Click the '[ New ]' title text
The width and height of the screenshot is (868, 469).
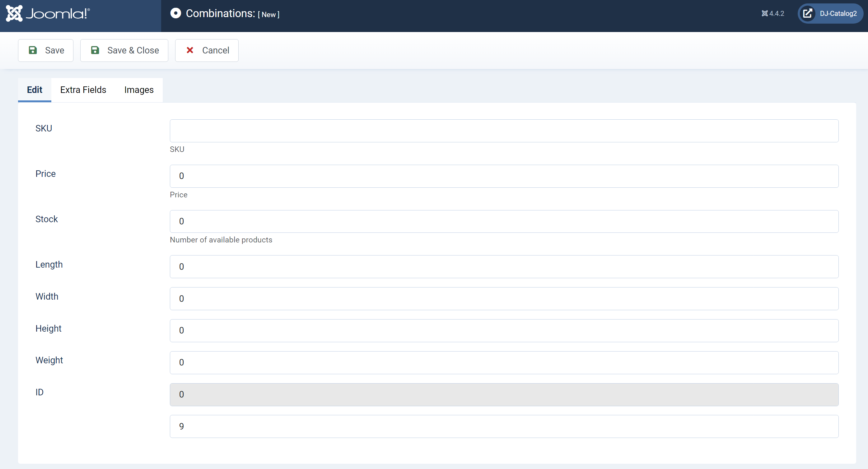click(x=268, y=15)
